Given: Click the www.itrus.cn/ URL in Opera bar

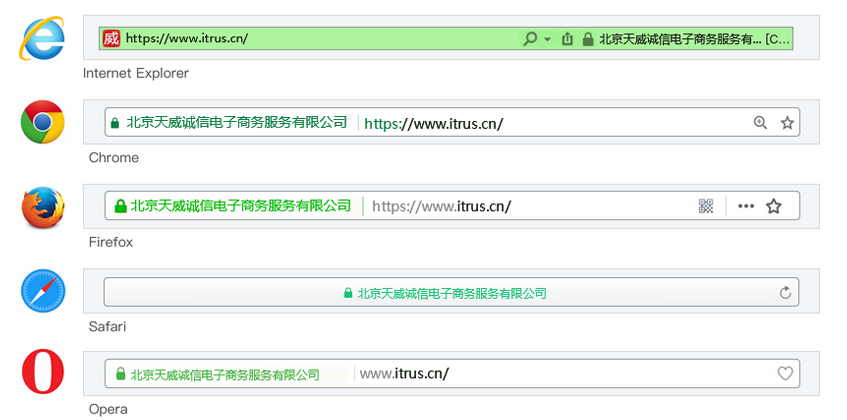Looking at the screenshot, I should coord(404,374).
